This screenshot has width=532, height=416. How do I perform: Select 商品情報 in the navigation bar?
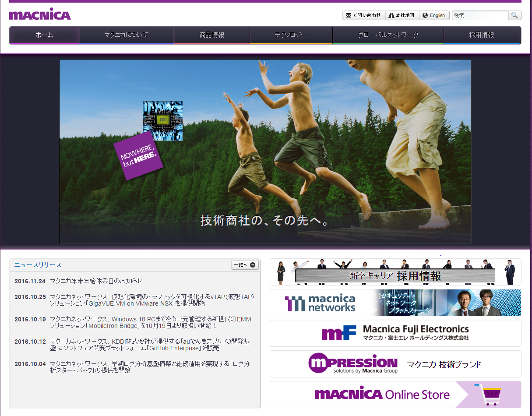point(212,35)
